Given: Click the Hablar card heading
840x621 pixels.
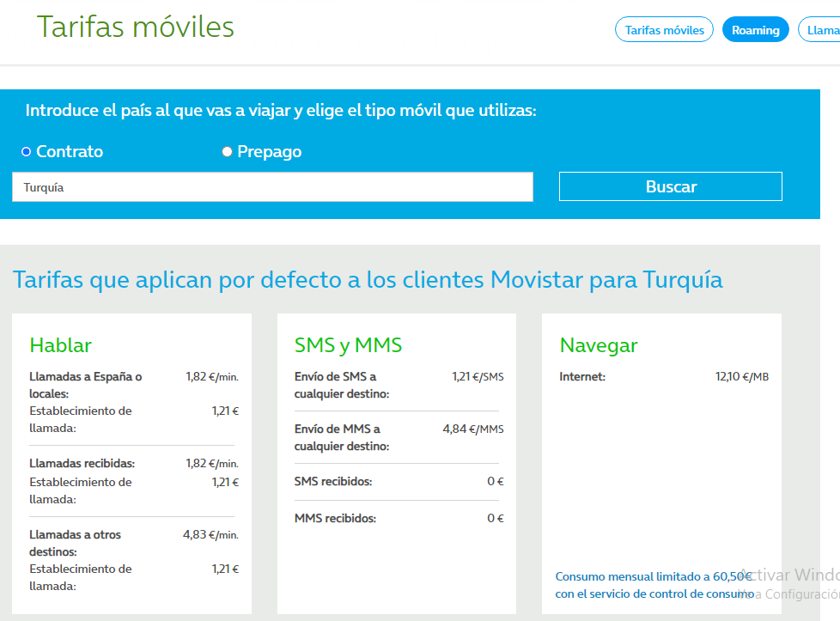Looking at the screenshot, I should click(60, 345).
